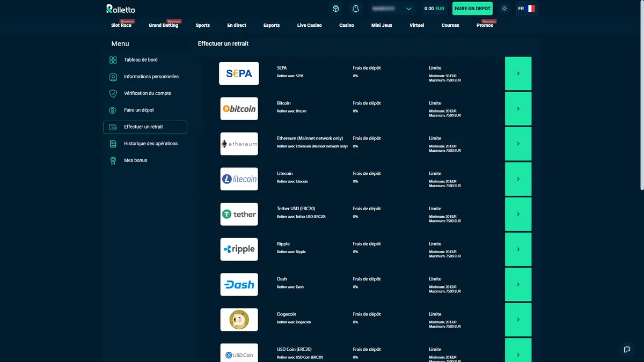Open Informations personnelles link

(x=151, y=77)
